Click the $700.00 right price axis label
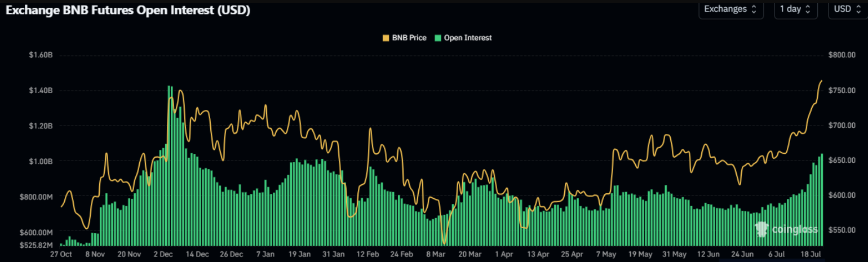Image resolution: width=868 pixels, height=262 pixels. (x=842, y=126)
